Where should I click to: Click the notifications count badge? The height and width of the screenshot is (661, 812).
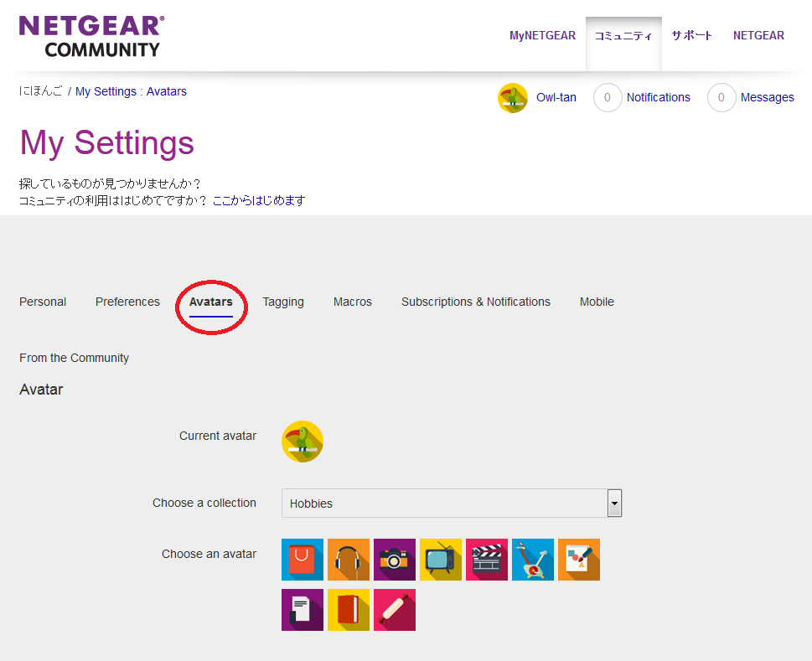pyautogui.click(x=608, y=97)
